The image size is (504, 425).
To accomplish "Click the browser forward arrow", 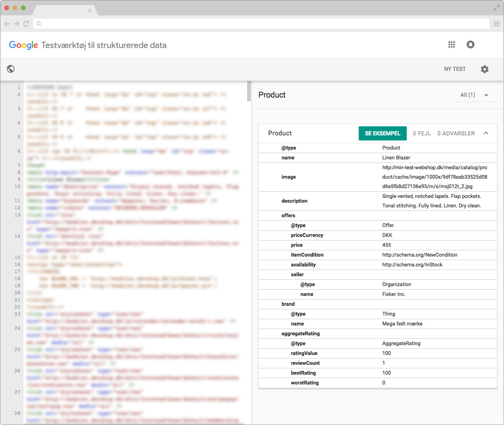I will coord(17,24).
